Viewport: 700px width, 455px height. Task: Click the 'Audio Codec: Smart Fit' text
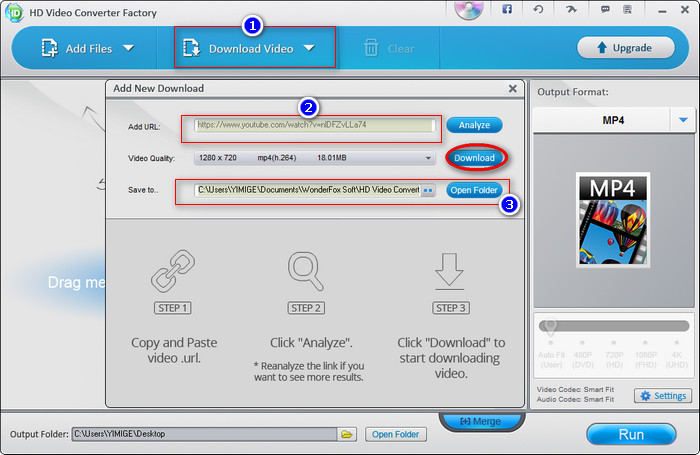tap(575, 400)
